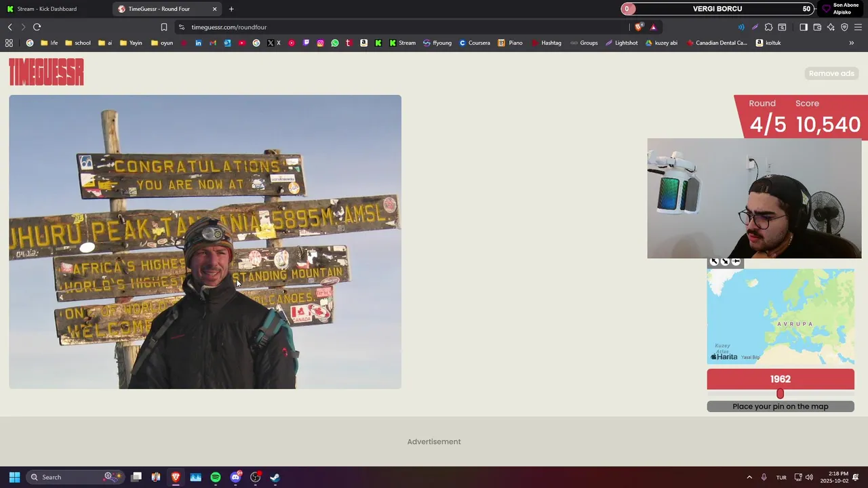868x488 pixels.
Task: Open Brave Rewards triangle icon
Action: [x=653, y=27]
